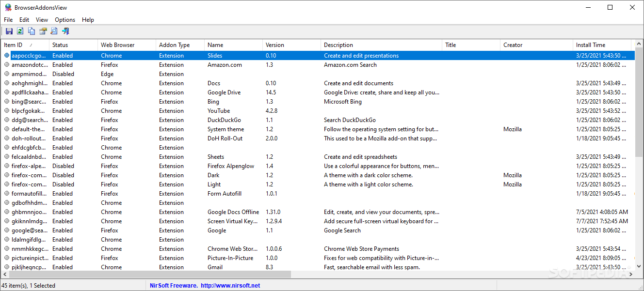Click the Exit door toolbar icon
Screen dimensions: 644x291
[65, 31]
